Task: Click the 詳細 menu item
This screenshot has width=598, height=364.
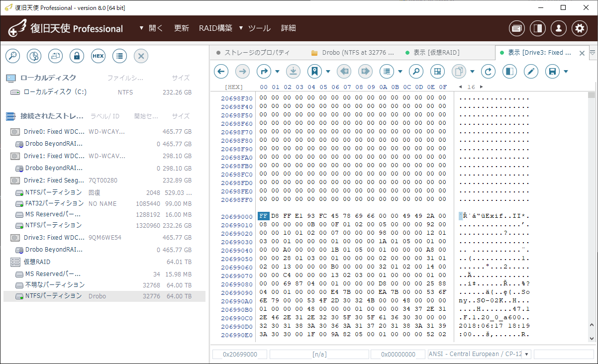Action: click(289, 28)
